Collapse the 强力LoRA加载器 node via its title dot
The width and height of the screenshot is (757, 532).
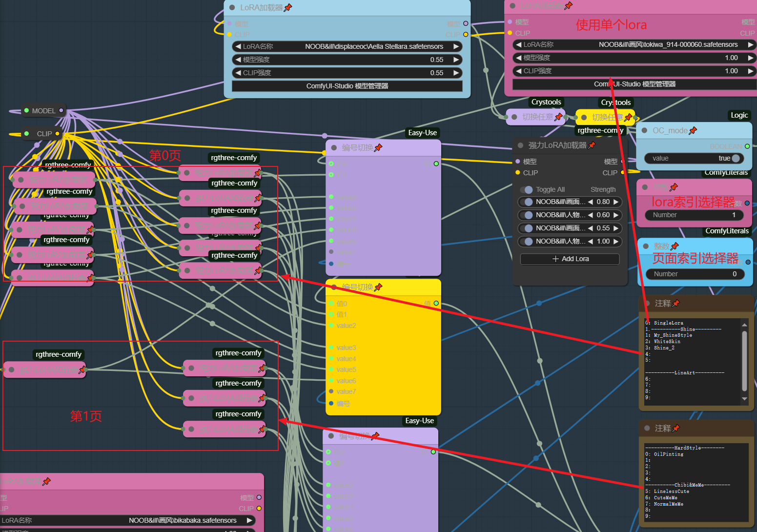pos(520,145)
